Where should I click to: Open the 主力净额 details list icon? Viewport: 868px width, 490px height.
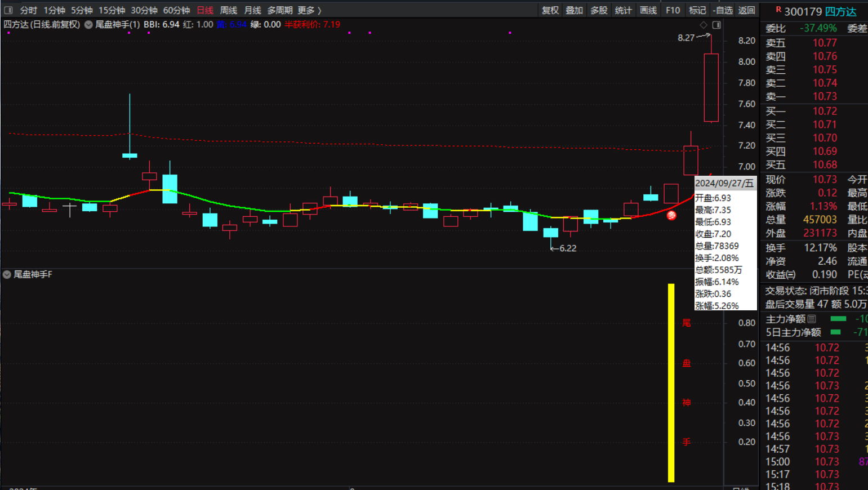coord(812,319)
